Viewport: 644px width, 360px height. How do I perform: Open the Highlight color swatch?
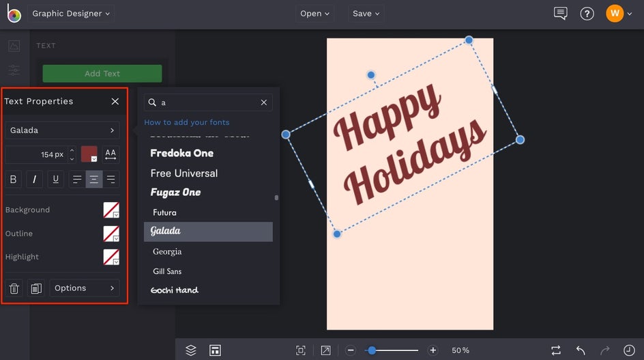tap(111, 257)
